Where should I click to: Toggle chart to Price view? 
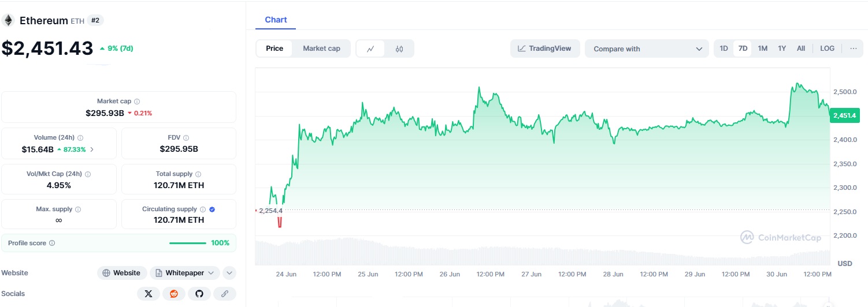coord(275,48)
